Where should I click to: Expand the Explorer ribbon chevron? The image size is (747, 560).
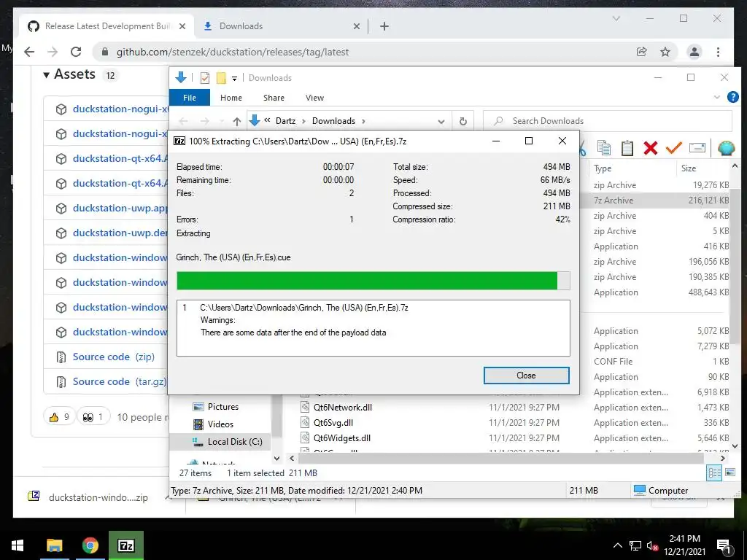point(716,97)
